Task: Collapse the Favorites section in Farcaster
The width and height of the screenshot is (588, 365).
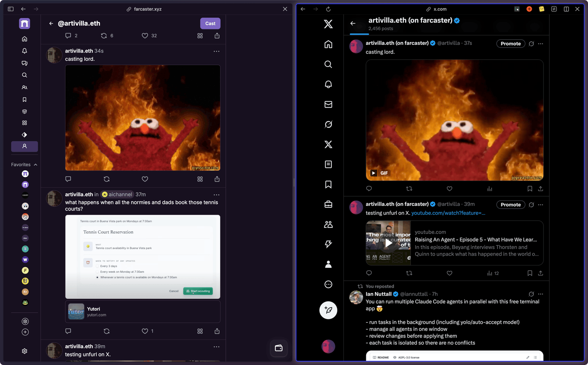Action: click(x=36, y=165)
